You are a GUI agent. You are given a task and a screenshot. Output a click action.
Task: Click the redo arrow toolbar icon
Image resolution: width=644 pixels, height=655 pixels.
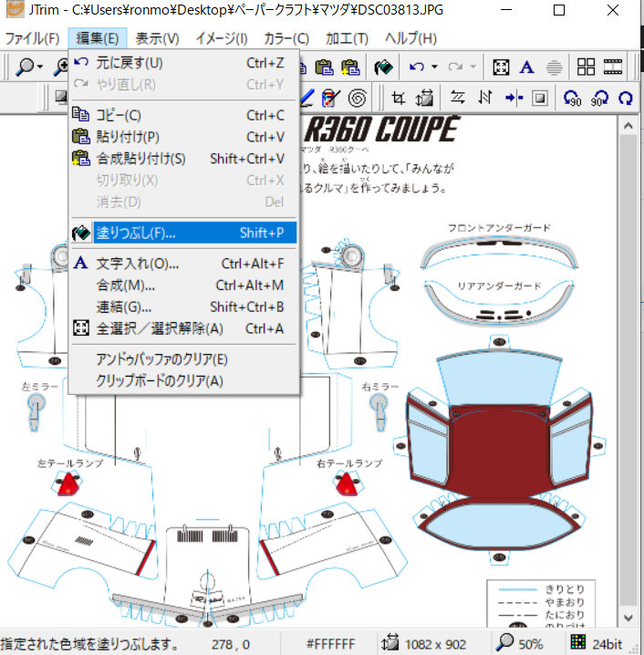tap(455, 67)
